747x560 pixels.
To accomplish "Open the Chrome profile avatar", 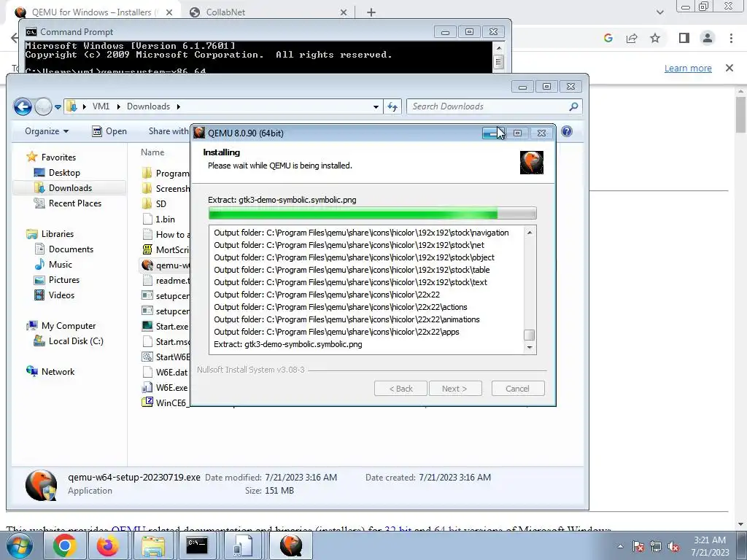I will [708, 38].
